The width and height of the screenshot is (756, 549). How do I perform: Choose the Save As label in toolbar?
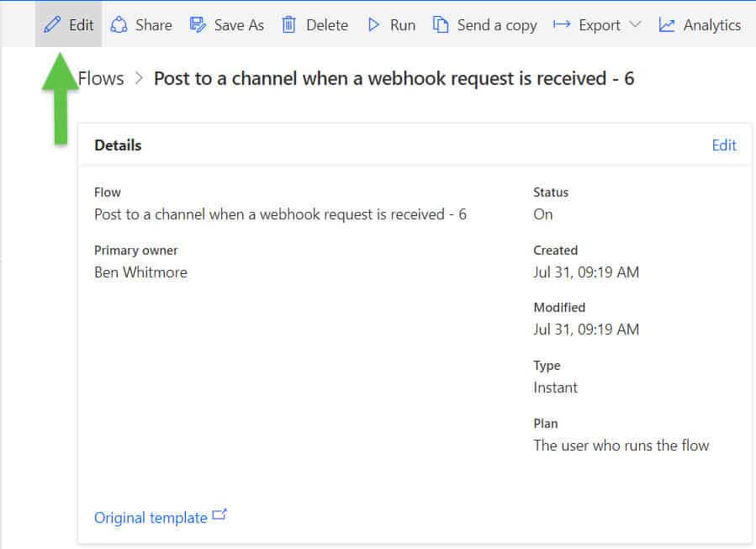pos(239,25)
